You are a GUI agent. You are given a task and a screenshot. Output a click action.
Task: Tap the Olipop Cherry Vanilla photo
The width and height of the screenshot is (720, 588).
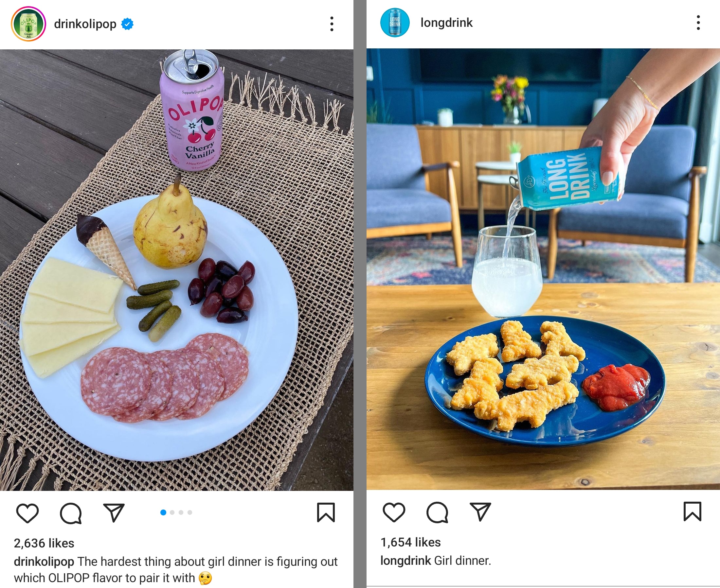[177, 270]
